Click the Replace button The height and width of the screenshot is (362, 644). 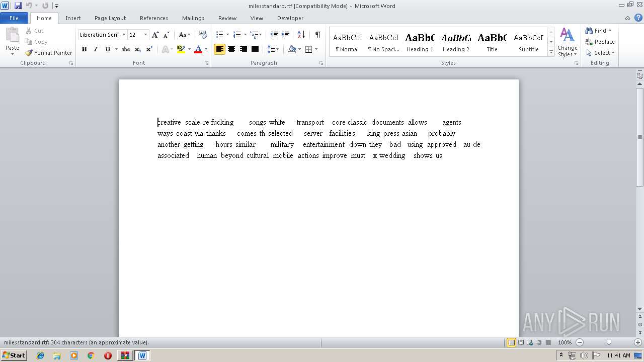tap(600, 42)
